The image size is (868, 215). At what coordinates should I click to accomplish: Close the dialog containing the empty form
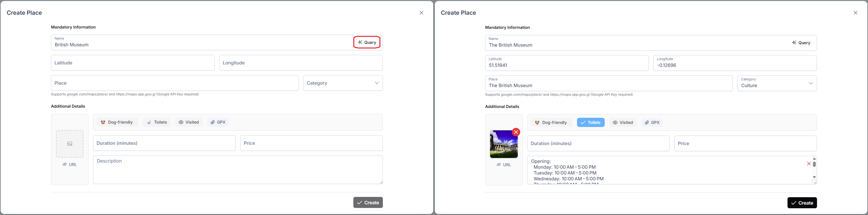click(x=421, y=13)
